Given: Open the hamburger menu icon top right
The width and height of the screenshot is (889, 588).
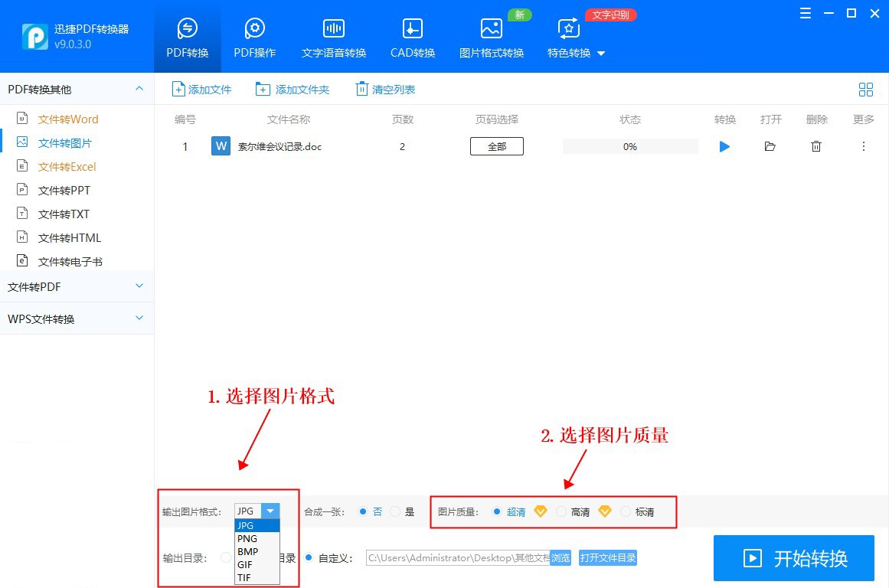Looking at the screenshot, I should click(805, 13).
